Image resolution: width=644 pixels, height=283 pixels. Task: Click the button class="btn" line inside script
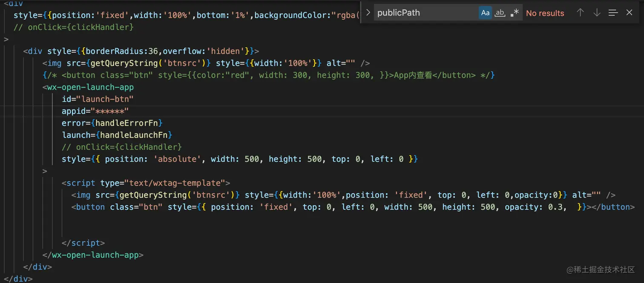[x=353, y=207]
